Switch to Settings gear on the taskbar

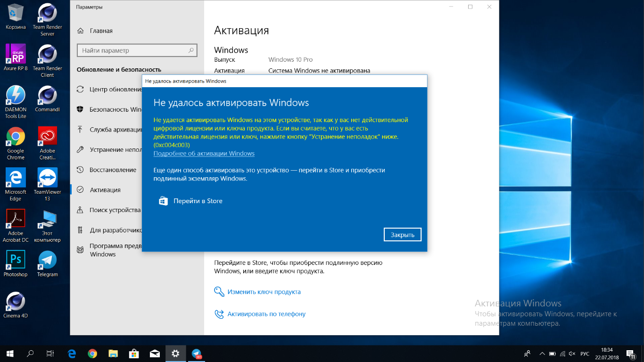(x=175, y=353)
